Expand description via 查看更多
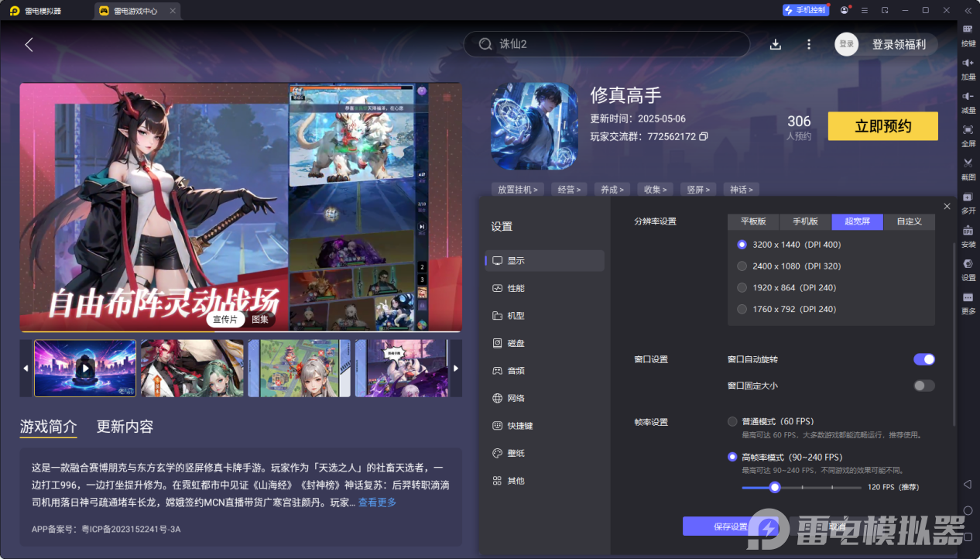The width and height of the screenshot is (980, 559). pos(377,502)
